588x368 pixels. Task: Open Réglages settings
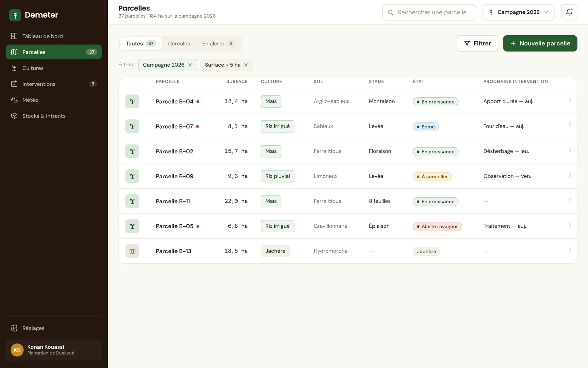(x=54, y=328)
